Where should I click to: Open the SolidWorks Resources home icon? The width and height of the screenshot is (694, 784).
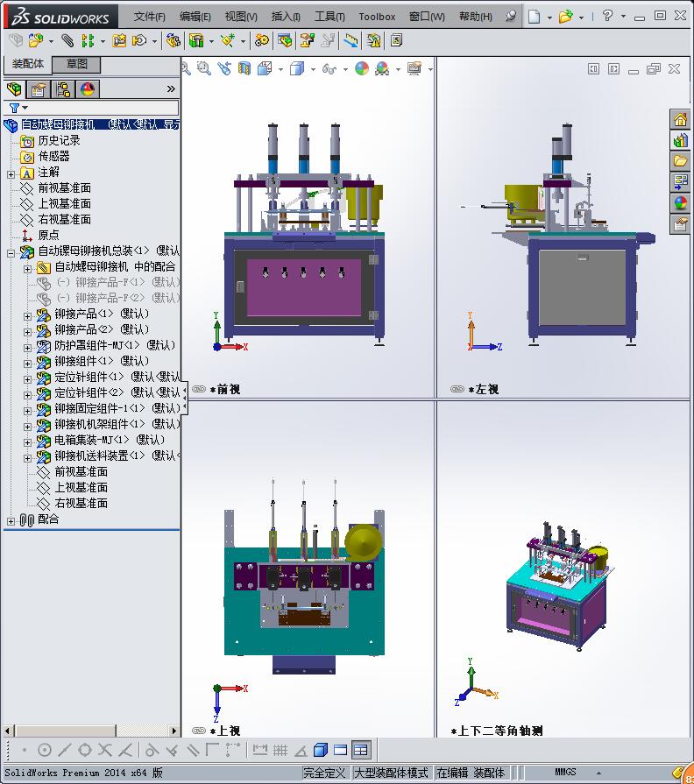pyautogui.click(x=681, y=119)
